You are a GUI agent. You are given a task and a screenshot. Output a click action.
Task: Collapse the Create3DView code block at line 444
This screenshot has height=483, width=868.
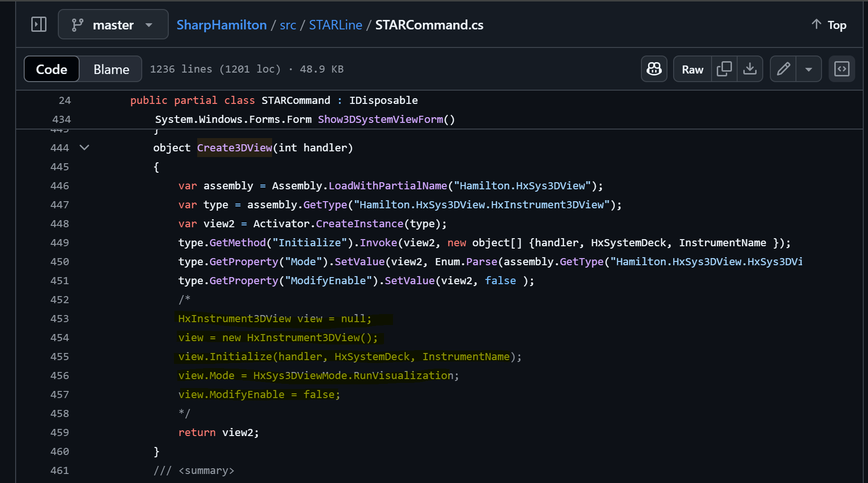84,148
